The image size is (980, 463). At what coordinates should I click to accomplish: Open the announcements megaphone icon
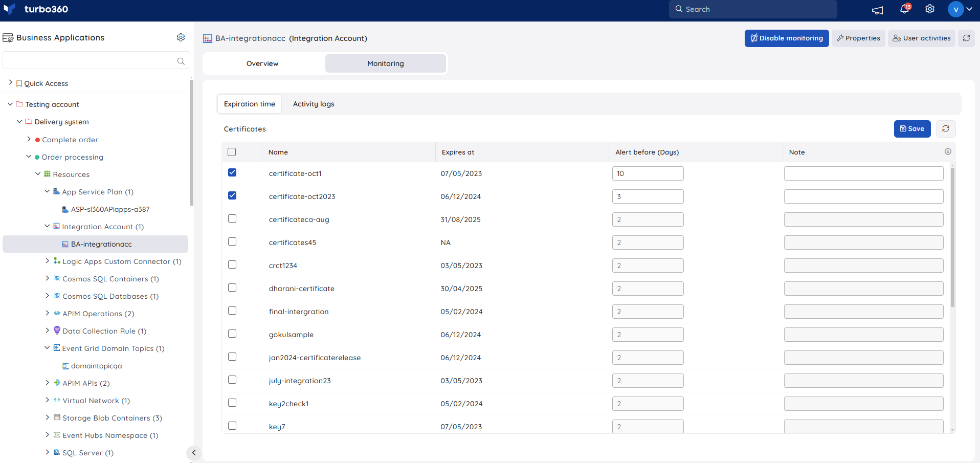(878, 10)
